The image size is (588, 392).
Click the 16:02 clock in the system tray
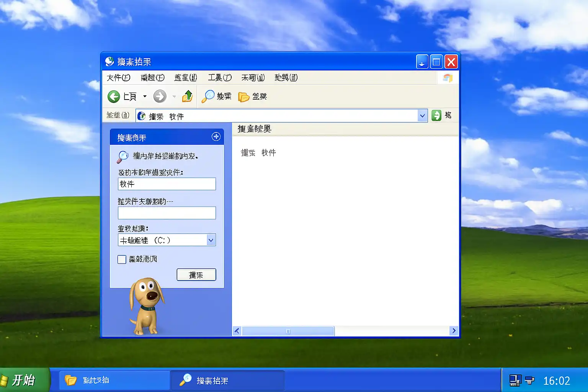coord(557,381)
